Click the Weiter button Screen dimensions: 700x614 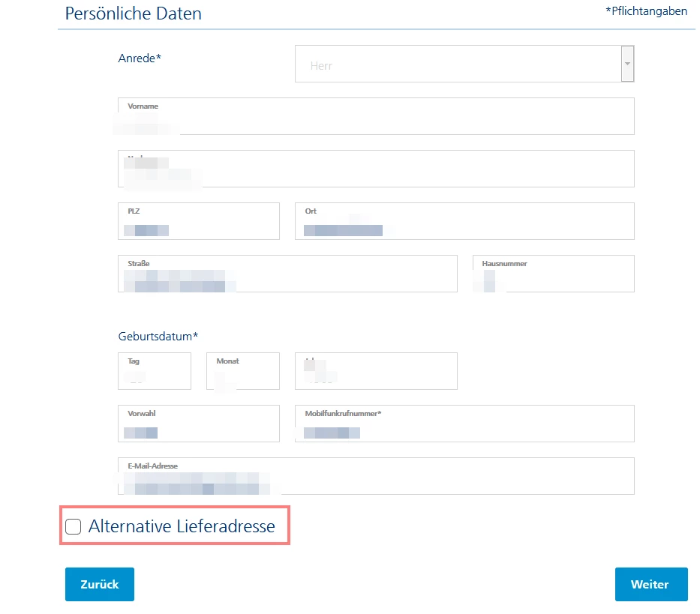click(650, 585)
